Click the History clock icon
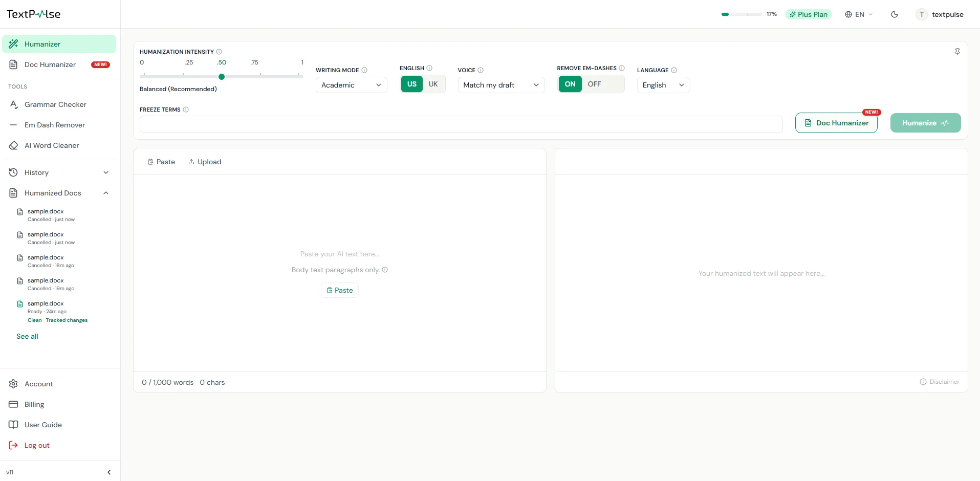This screenshot has height=481, width=980. click(x=14, y=172)
